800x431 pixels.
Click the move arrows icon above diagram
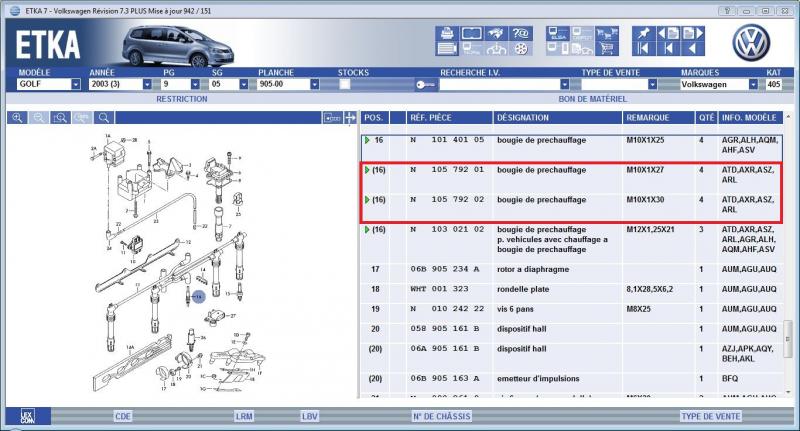pos(350,118)
